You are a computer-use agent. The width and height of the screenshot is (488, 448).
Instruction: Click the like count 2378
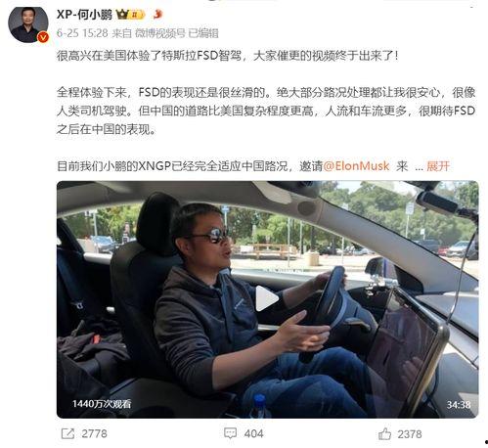[410, 434]
